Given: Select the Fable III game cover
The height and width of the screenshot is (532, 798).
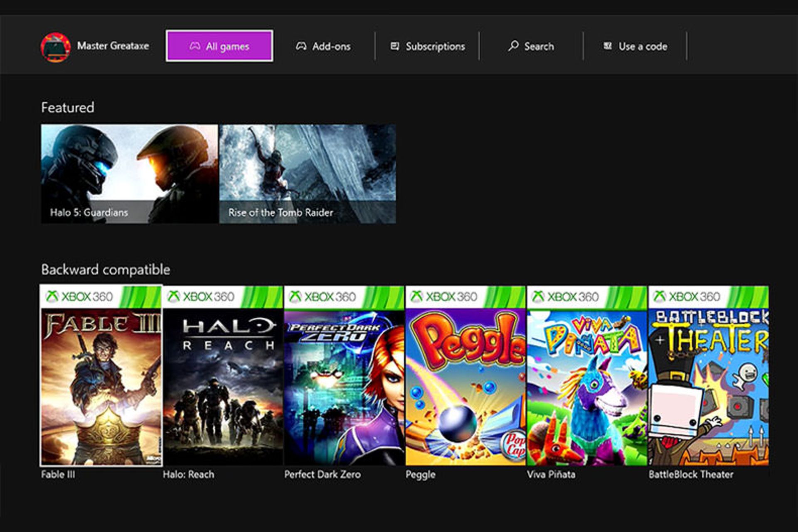Looking at the screenshot, I should click(x=101, y=375).
